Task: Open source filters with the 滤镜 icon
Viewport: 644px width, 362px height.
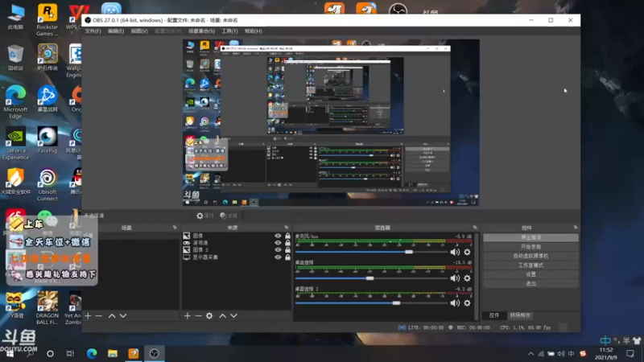Action: pos(229,216)
